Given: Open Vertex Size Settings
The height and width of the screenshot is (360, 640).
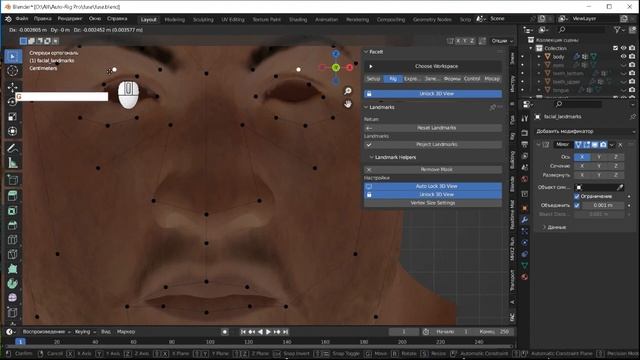Looking at the screenshot, I should (433, 203).
